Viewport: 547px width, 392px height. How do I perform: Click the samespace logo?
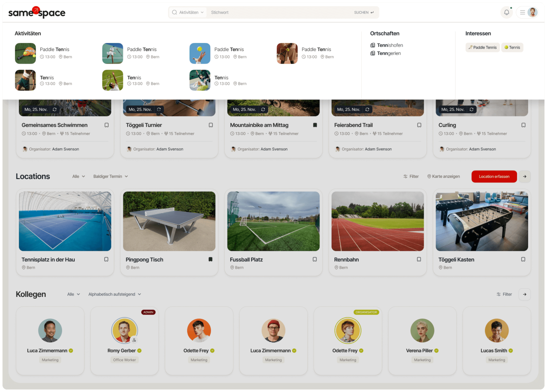(x=37, y=12)
